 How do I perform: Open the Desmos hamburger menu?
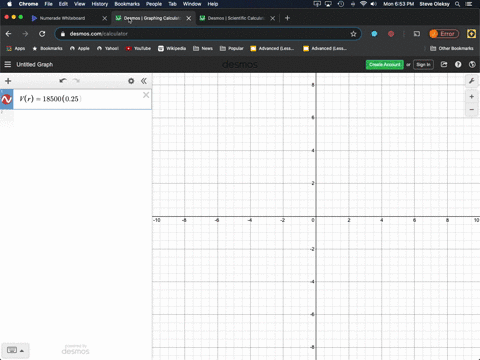coord(8,64)
